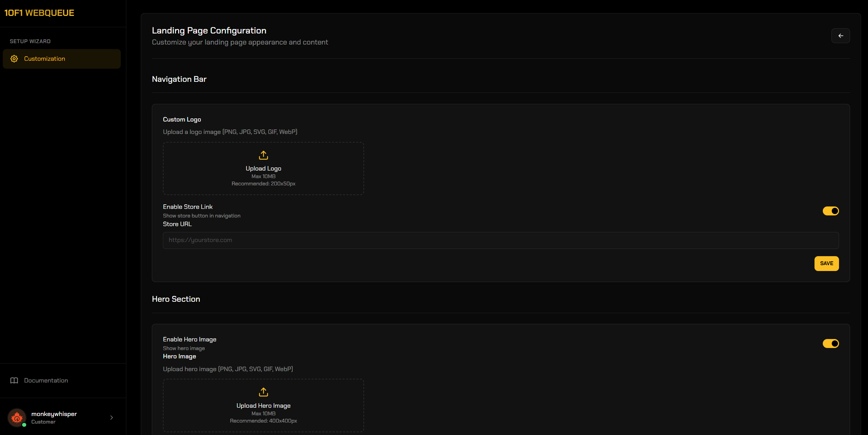The height and width of the screenshot is (435, 868).
Task: Click the upload arrow icon for logo
Action: click(x=263, y=155)
